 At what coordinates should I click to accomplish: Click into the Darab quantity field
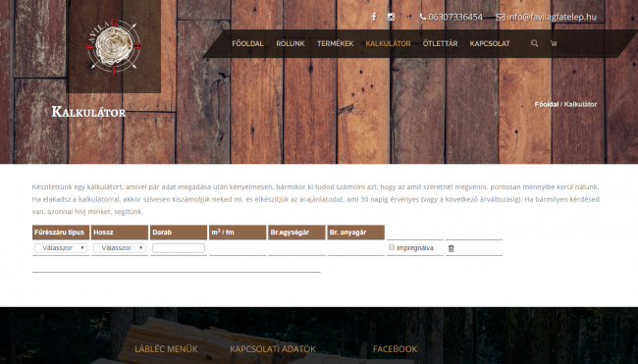(x=179, y=247)
